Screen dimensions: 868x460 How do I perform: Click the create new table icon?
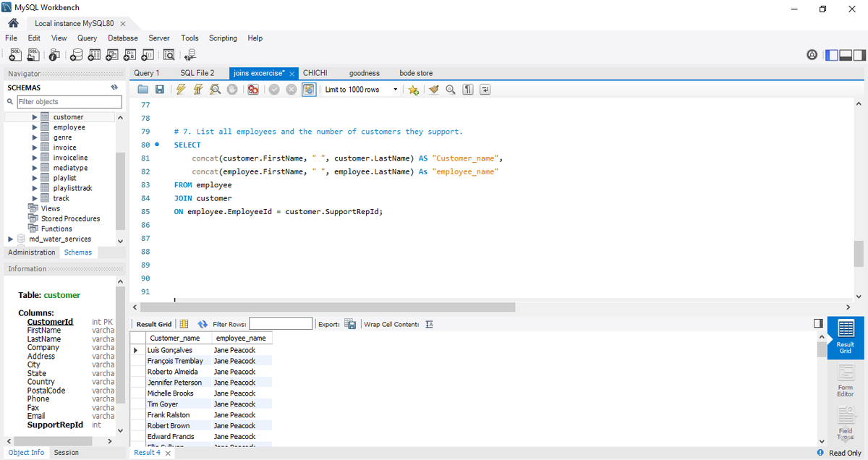pos(95,54)
